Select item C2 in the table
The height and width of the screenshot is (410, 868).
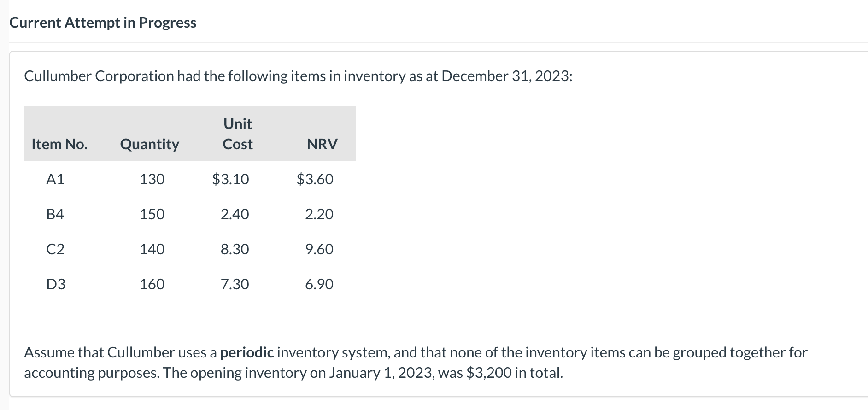click(x=55, y=249)
